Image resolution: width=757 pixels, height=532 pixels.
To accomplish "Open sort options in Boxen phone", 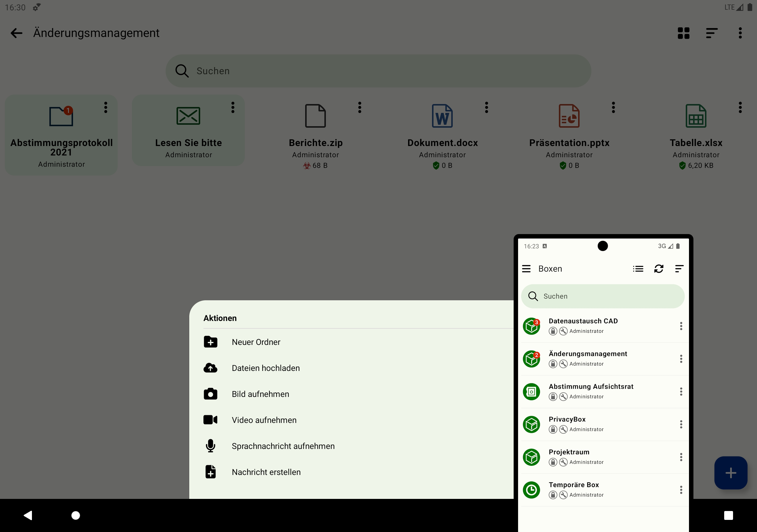I will pos(679,269).
